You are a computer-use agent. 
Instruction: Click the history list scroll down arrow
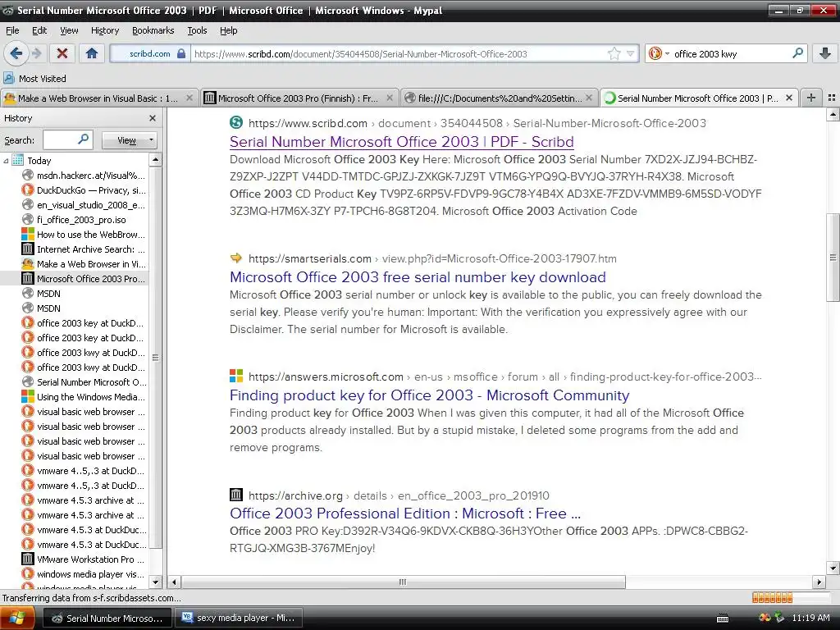[155, 582]
